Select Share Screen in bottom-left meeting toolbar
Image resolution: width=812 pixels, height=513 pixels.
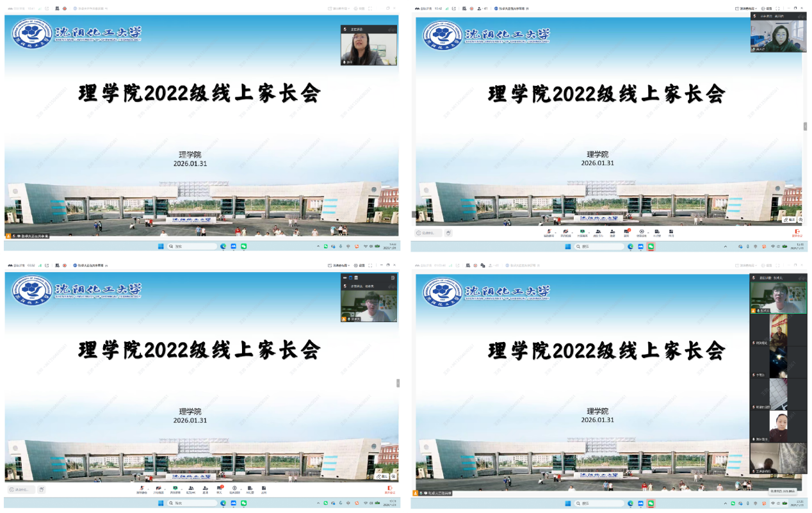tap(174, 489)
